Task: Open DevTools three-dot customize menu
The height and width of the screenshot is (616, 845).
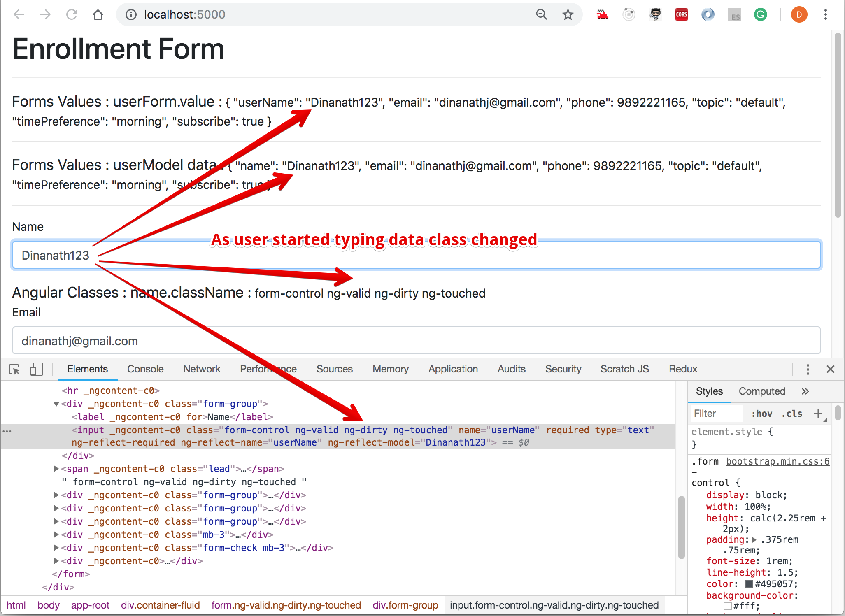Action: point(808,369)
